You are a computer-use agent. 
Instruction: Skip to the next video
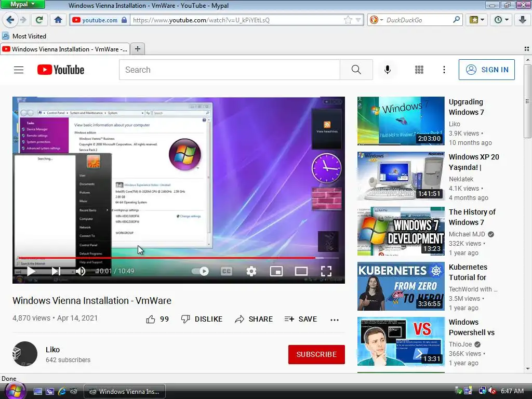56,271
